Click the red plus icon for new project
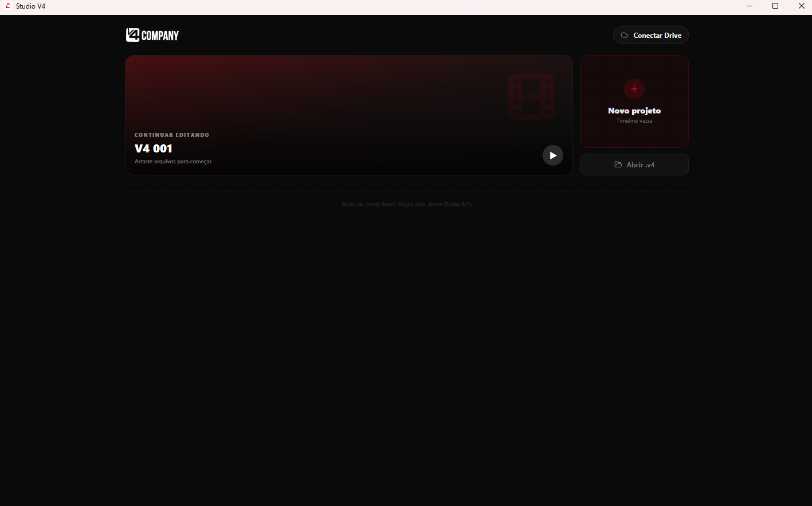Image resolution: width=812 pixels, height=506 pixels. tap(634, 89)
